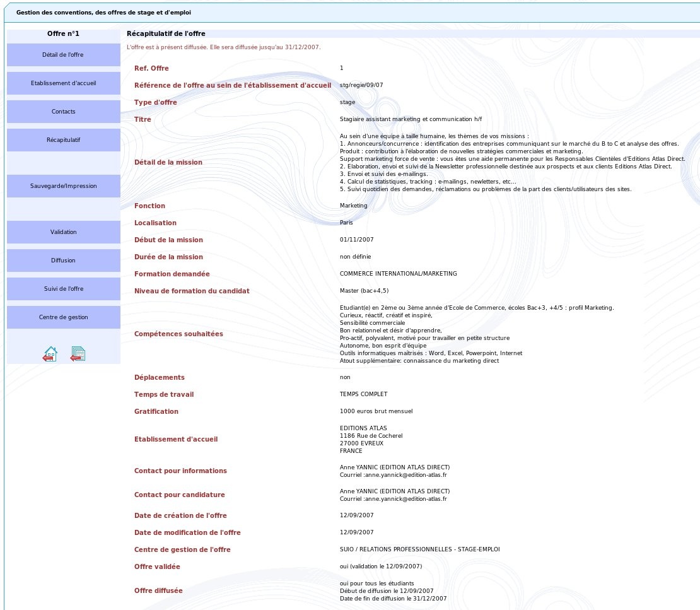Click the offer diffusion status message in red

[x=223, y=47]
